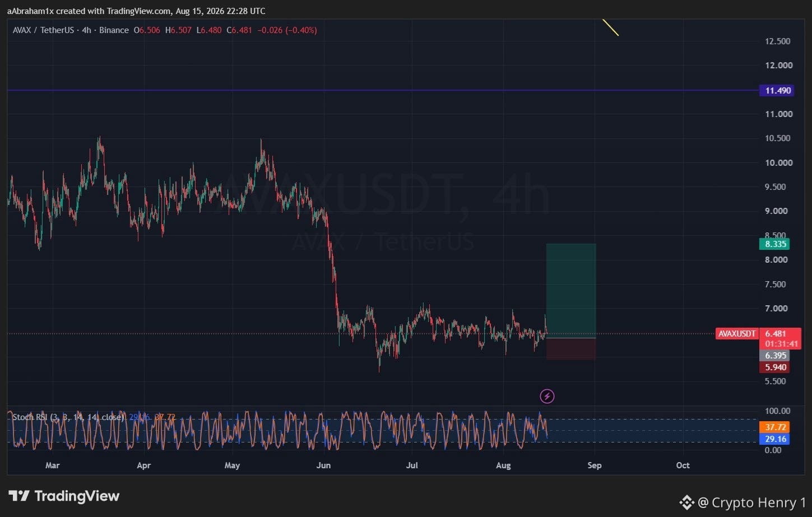
Task: Click the Oct label on time axis
Action: pyautogui.click(x=683, y=465)
